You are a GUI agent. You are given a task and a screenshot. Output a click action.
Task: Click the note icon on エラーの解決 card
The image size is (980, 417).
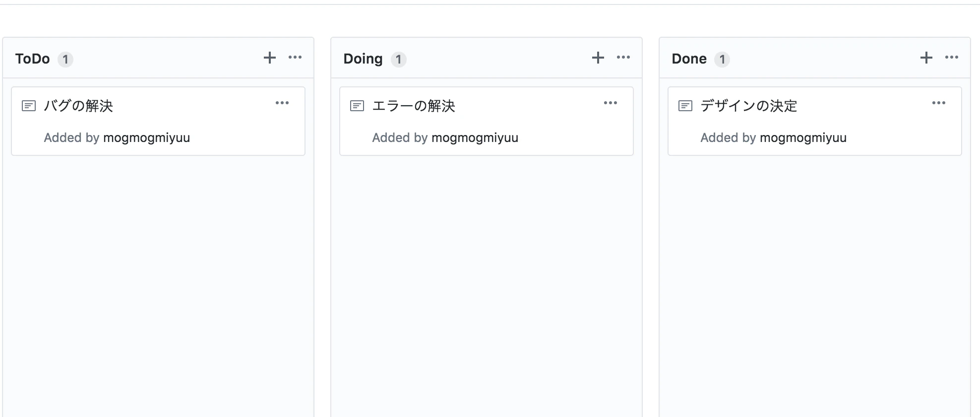click(x=357, y=106)
